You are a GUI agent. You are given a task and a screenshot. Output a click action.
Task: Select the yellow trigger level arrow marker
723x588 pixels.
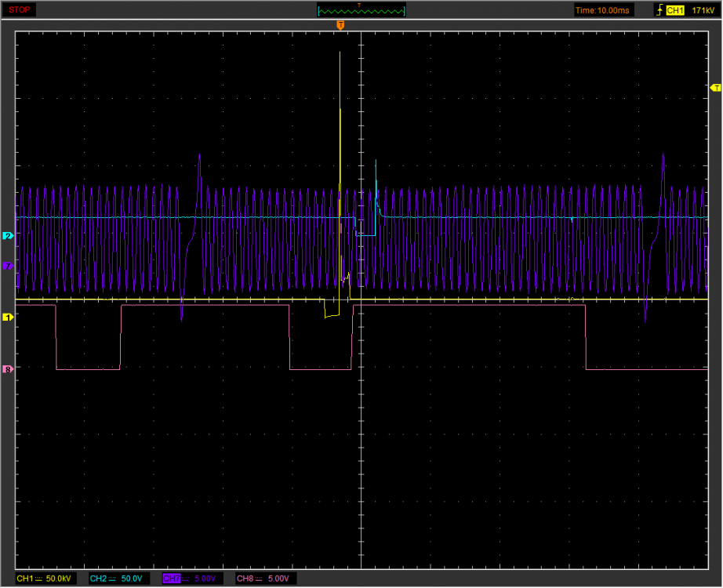[x=714, y=87]
